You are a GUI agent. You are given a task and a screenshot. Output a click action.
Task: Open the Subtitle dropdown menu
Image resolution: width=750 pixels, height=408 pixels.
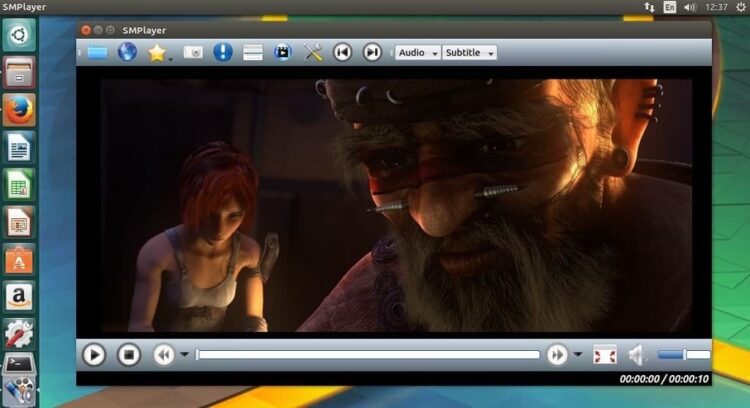[x=470, y=53]
